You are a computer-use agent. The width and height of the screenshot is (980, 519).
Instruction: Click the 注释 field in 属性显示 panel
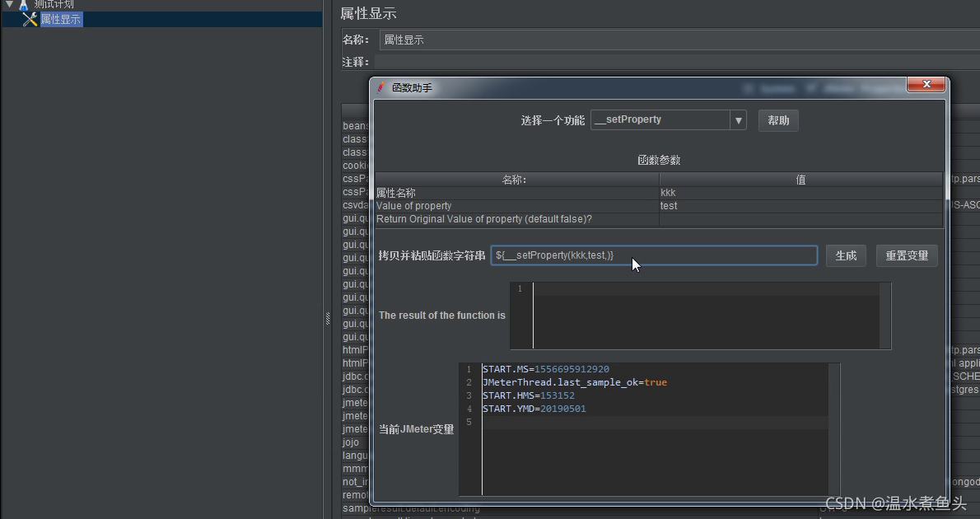click(677, 62)
